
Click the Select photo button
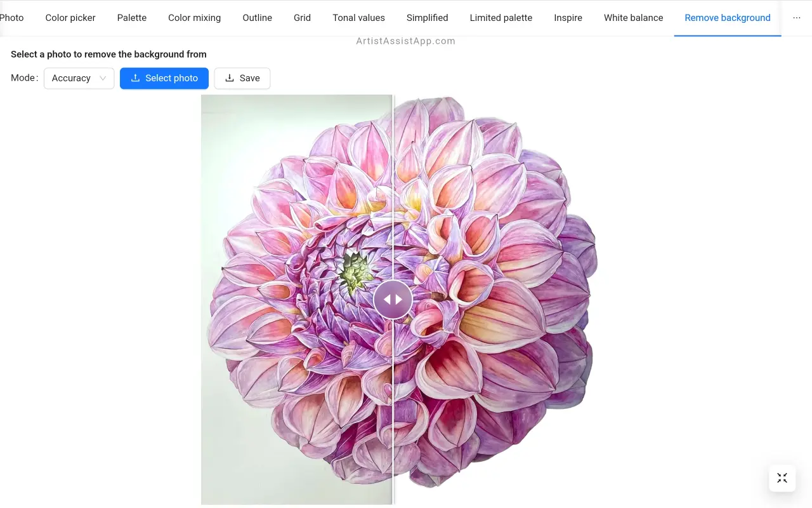[x=164, y=78]
